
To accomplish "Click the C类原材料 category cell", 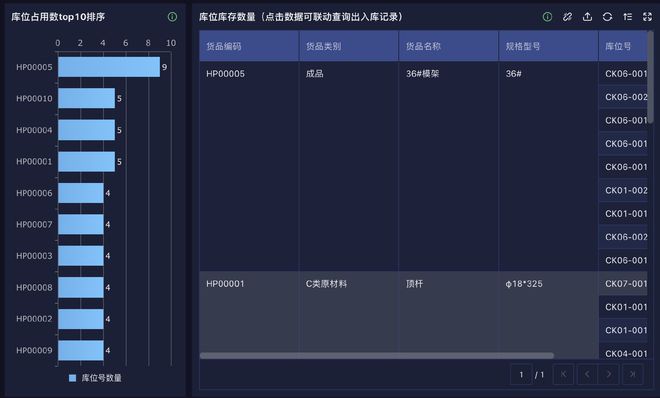I will click(x=349, y=312).
